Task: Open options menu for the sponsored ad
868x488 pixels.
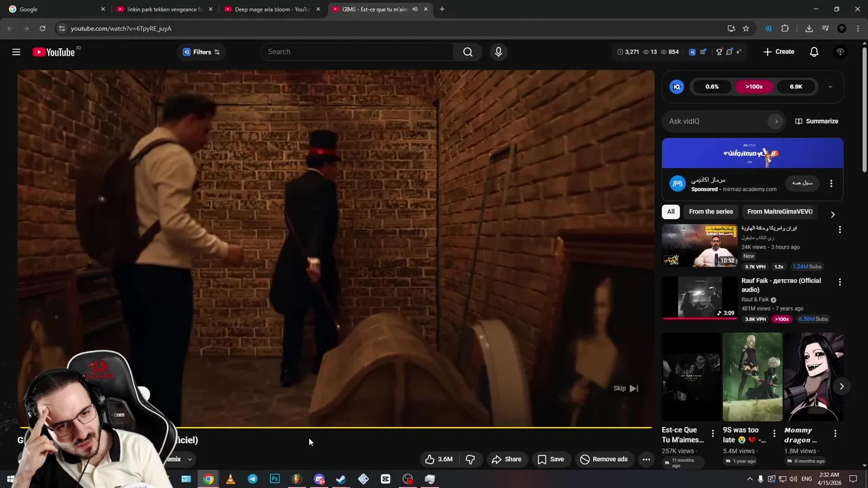Action: pos(831,183)
